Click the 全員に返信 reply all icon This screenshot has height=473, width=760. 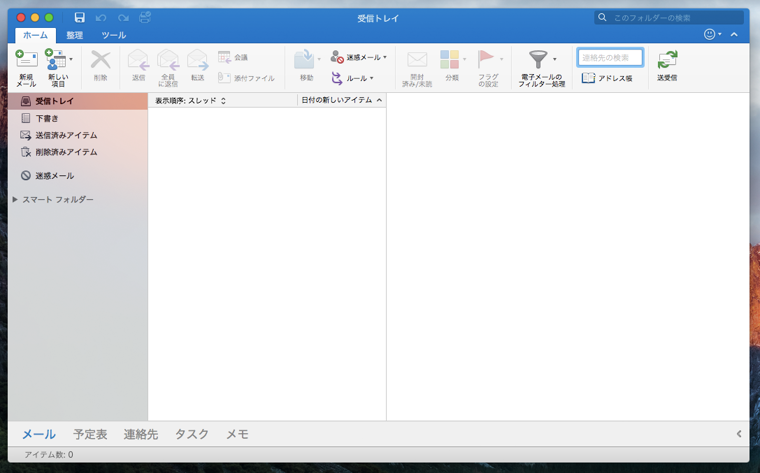point(168,60)
